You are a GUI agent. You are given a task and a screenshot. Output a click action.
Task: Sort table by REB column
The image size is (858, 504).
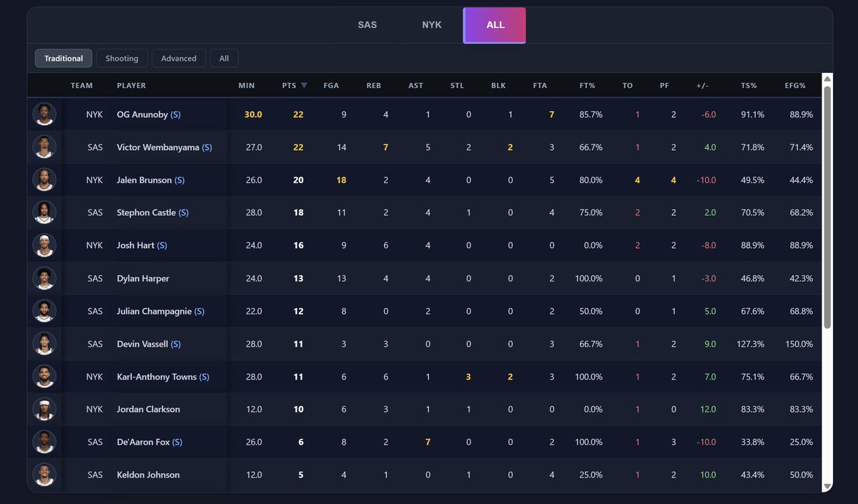coord(374,86)
